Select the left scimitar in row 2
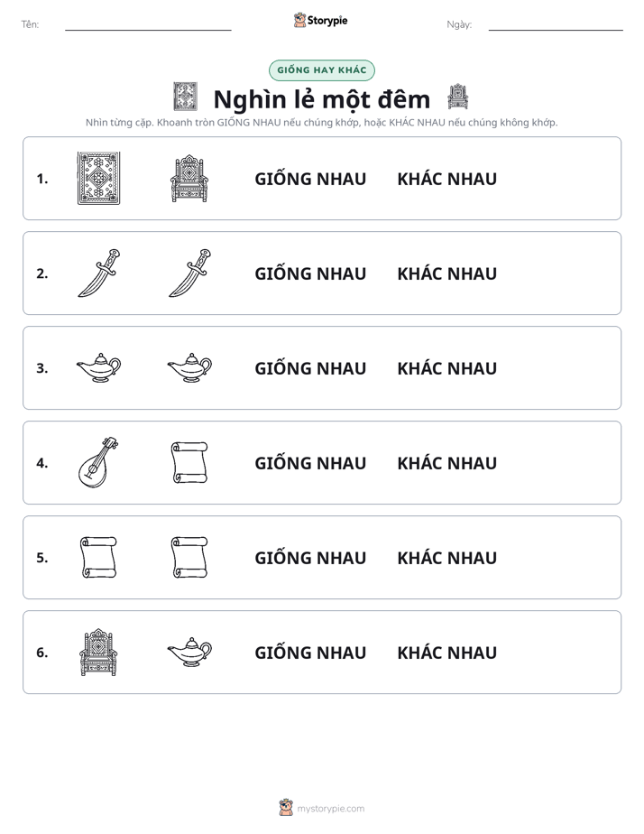The image size is (644, 834). pyautogui.click(x=99, y=273)
